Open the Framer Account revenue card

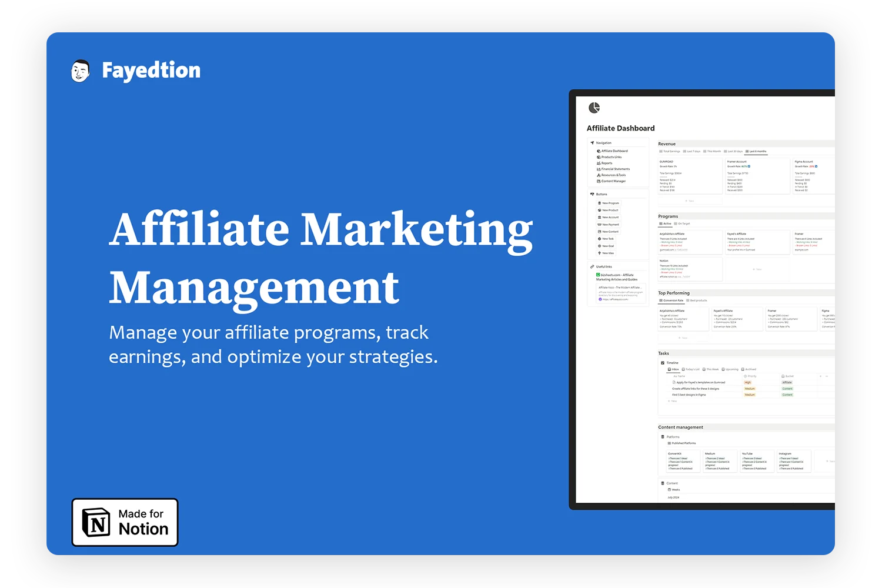point(757,176)
